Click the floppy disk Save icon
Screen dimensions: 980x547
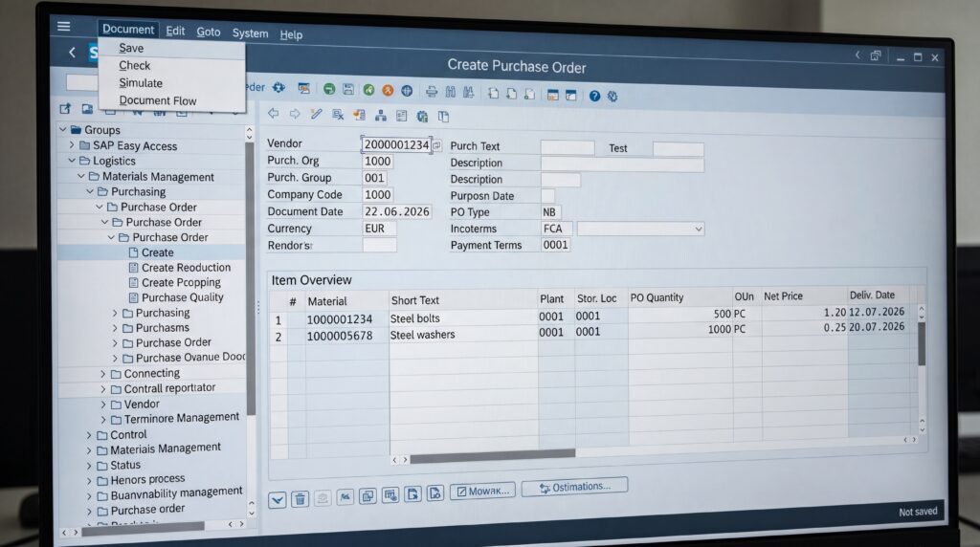pos(348,89)
